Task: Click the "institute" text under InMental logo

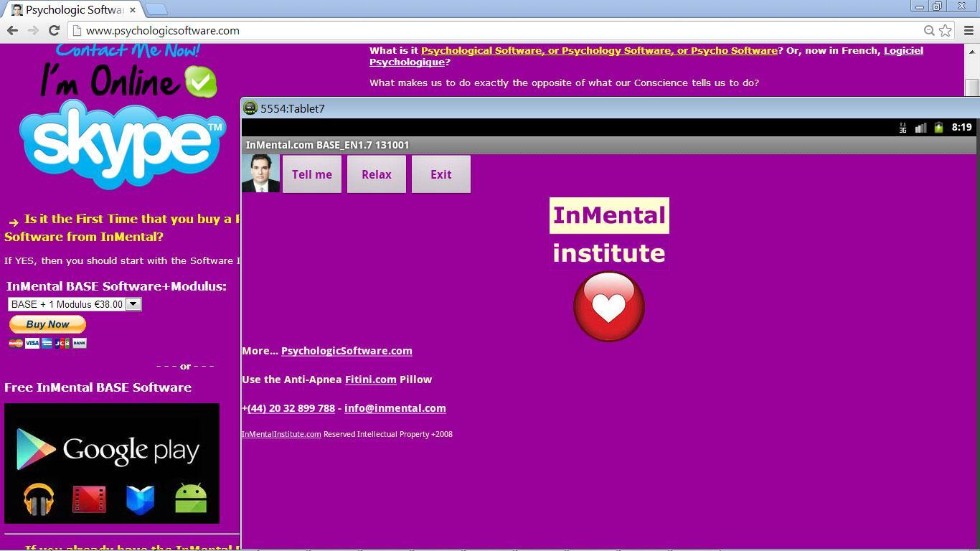Action: pos(609,253)
